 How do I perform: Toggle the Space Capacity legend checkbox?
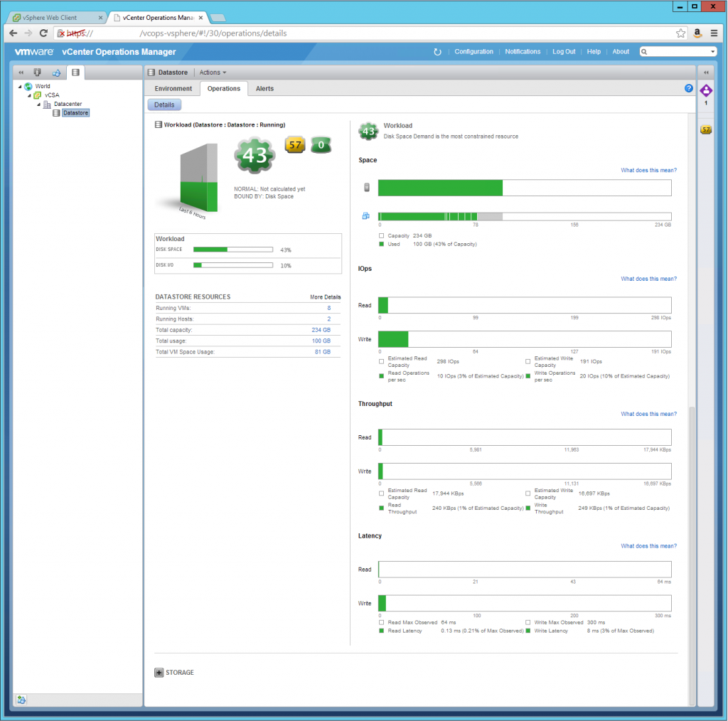pos(381,236)
